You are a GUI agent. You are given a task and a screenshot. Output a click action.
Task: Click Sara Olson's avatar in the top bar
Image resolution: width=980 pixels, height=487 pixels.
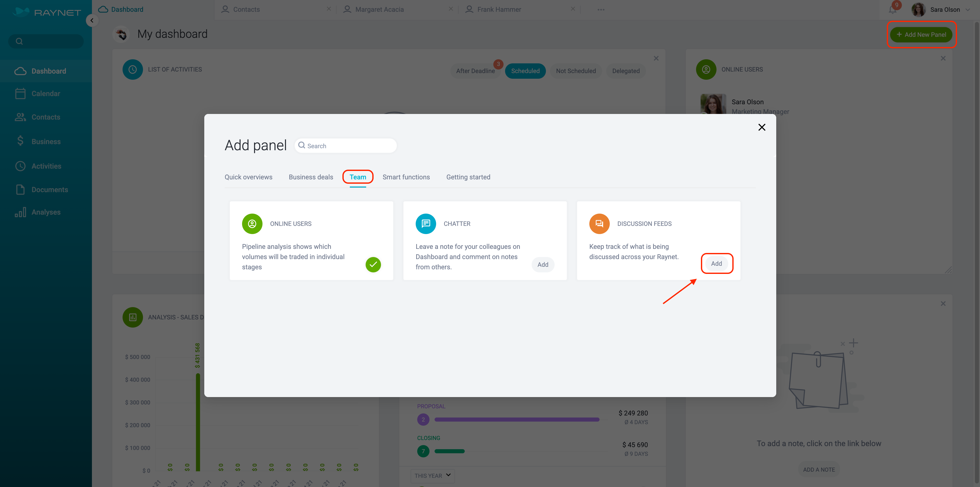click(919, 9)
